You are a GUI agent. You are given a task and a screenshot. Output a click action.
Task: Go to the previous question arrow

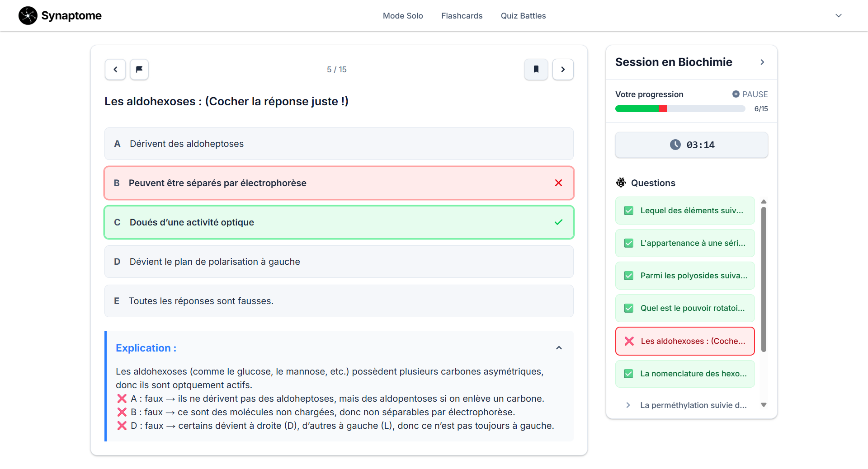click(x=115, y=70)
